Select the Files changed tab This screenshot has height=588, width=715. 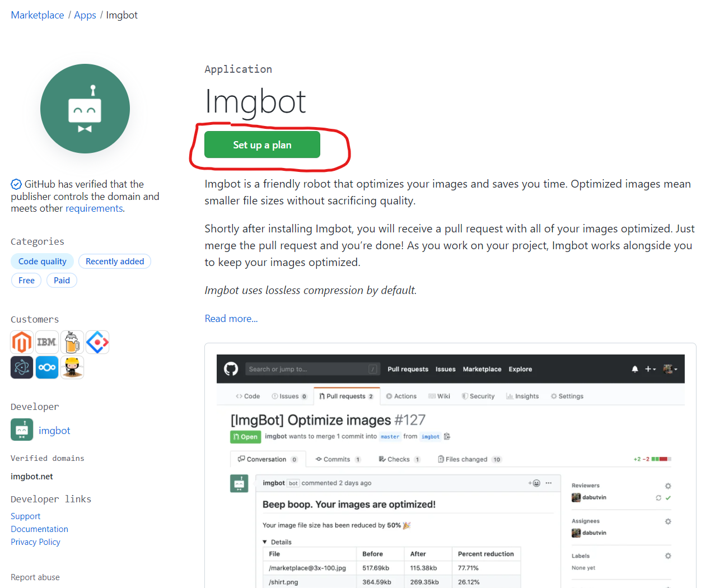(x=470, y=459)
